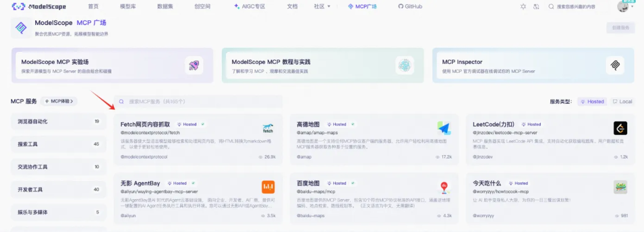Expand the 社区 dropdown menu

[322, 7]
